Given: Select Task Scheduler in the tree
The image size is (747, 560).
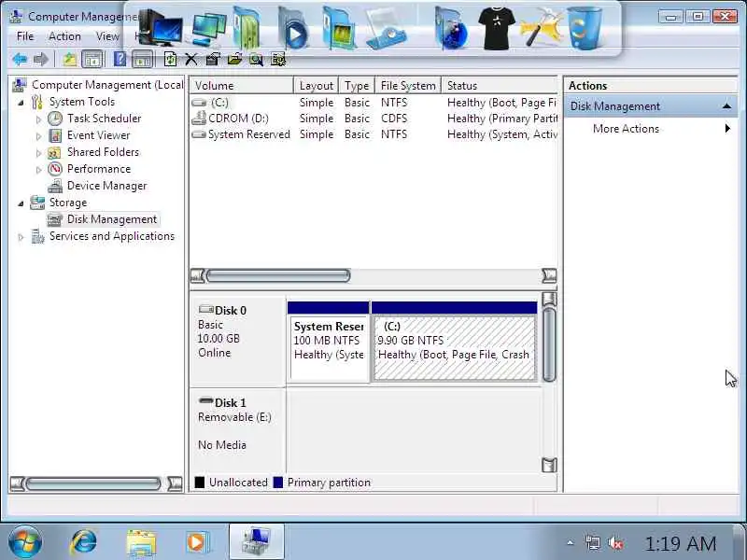Looking at the screenshot, I should click(x=104, y=119).
